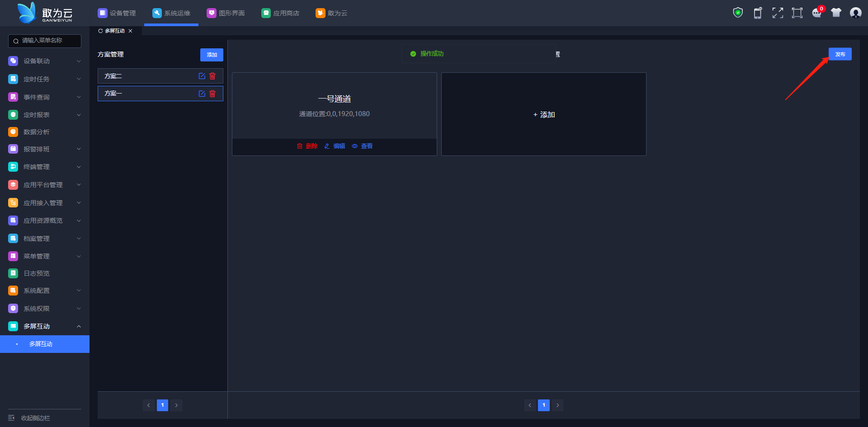Screen dimensions: 868x427
Task: Open the theme shirt icon
Action: [x=836, y=13]
